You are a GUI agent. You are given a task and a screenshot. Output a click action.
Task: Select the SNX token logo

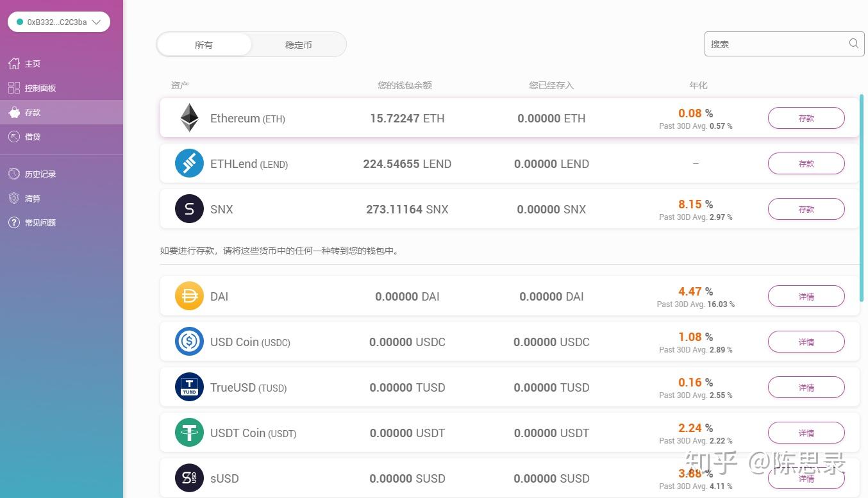188,209
